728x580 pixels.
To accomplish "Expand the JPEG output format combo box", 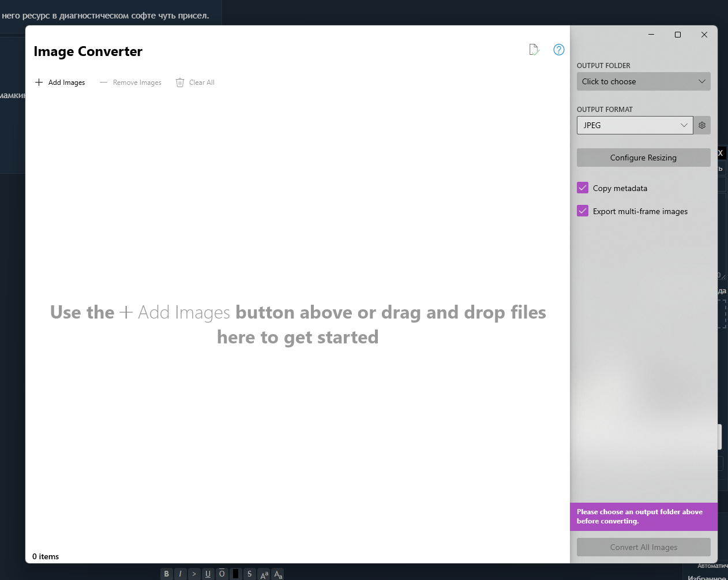I will (x=635, y=125).
